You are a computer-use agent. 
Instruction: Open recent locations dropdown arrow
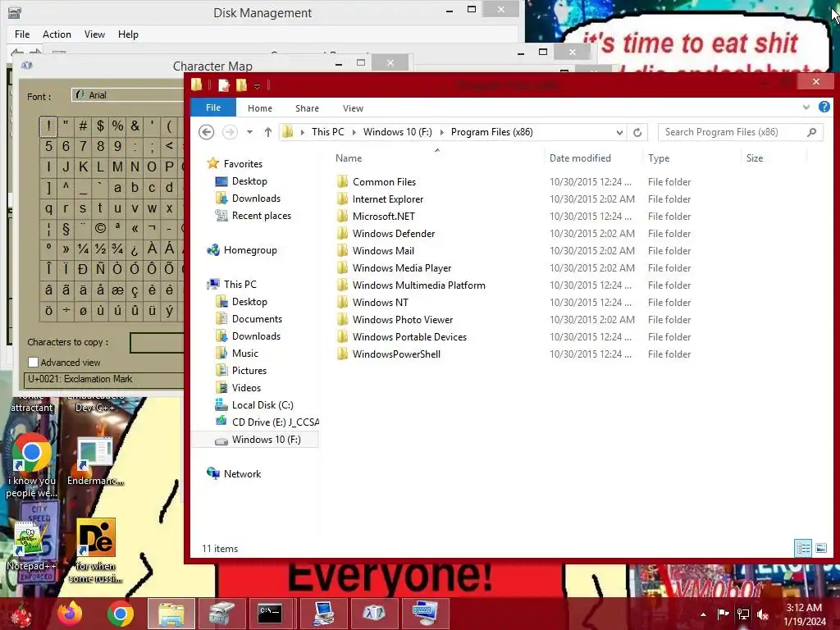coord(249,132)
